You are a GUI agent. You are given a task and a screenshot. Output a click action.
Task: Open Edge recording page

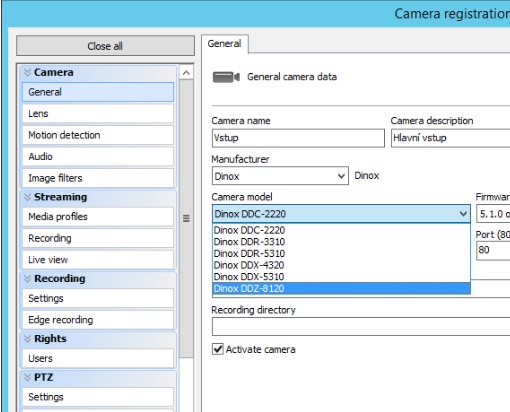click(98, 320)
